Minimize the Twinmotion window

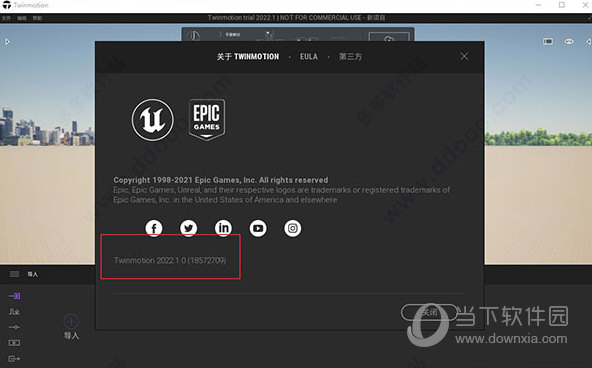click(538, 5)
